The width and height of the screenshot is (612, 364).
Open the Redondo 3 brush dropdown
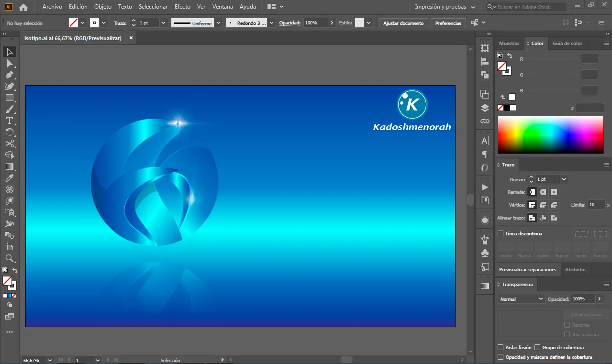[272, 23]
